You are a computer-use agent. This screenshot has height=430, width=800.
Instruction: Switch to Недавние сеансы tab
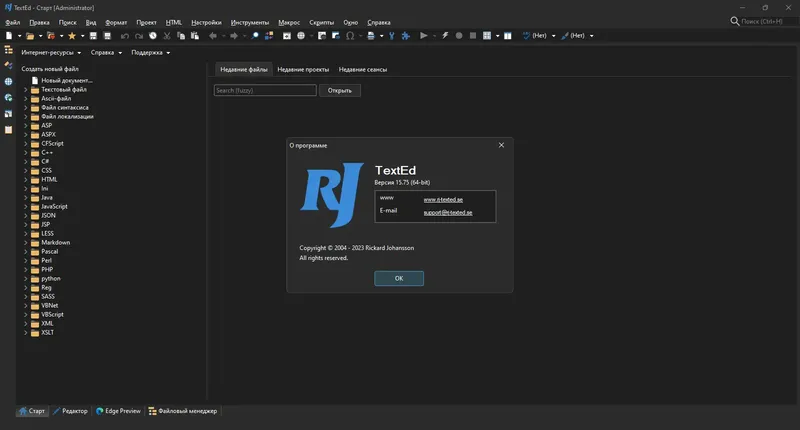(363, 69)
